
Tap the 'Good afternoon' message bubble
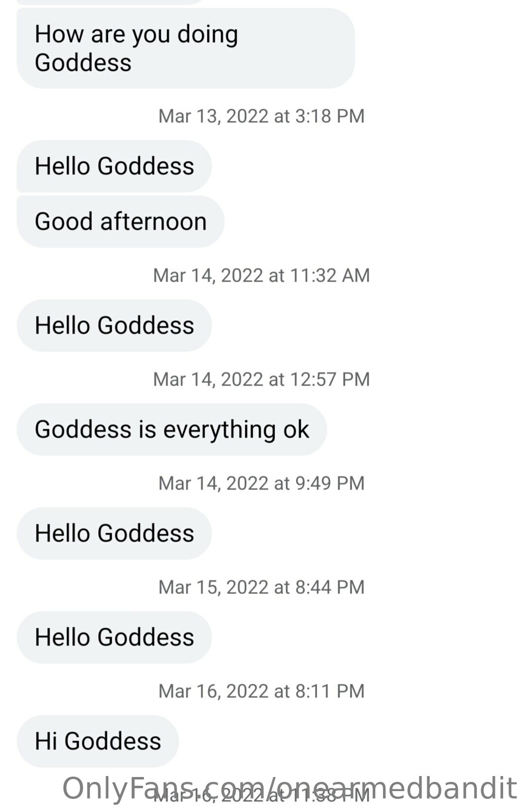pyautogui.click(x=121, y=221)
